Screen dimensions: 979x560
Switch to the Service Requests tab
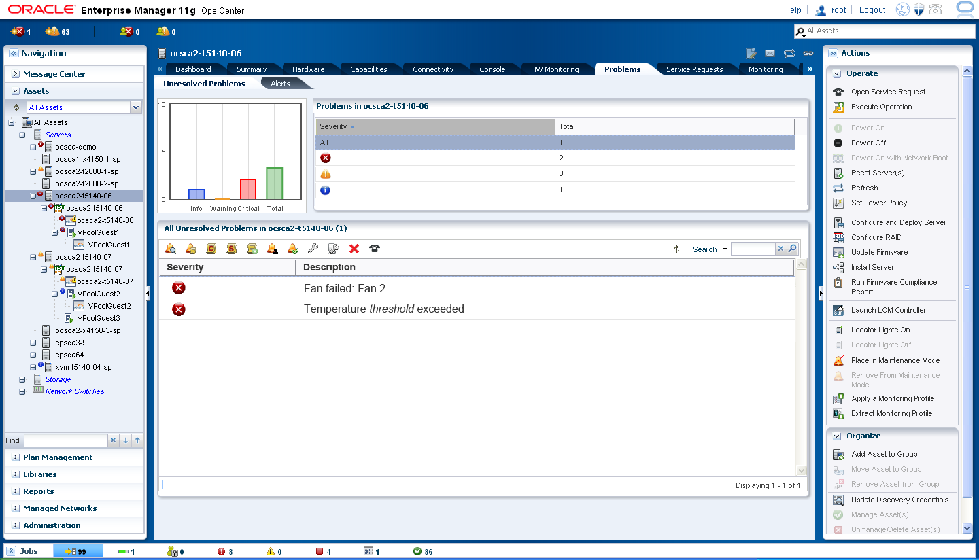point(694,69)
